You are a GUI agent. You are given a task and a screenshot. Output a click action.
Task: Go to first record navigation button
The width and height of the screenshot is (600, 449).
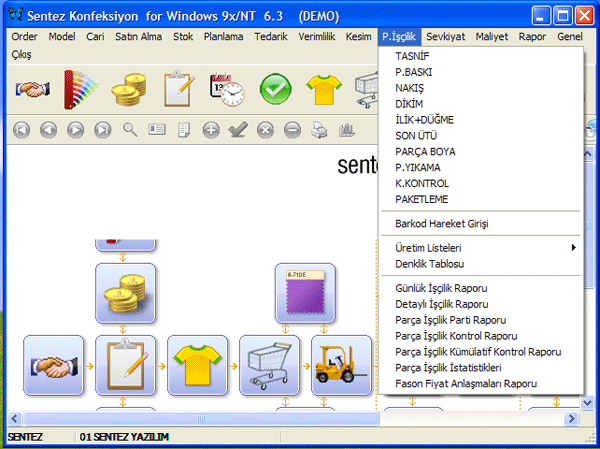click(x=21, y=130)
